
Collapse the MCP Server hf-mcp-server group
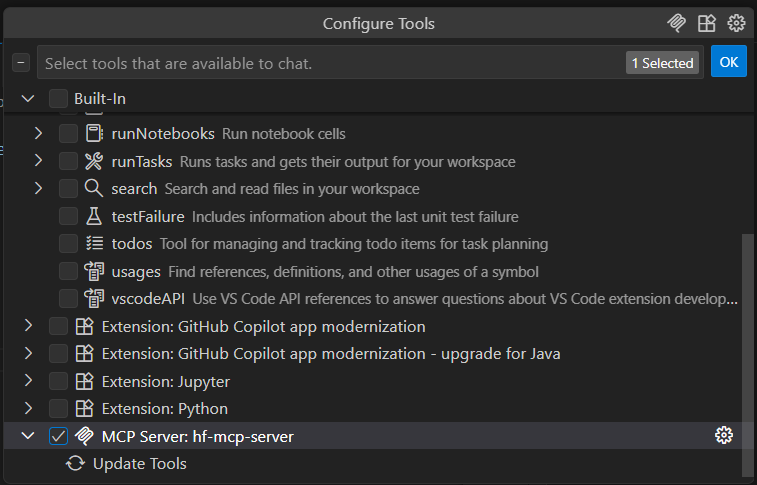(x=28, y=436)
